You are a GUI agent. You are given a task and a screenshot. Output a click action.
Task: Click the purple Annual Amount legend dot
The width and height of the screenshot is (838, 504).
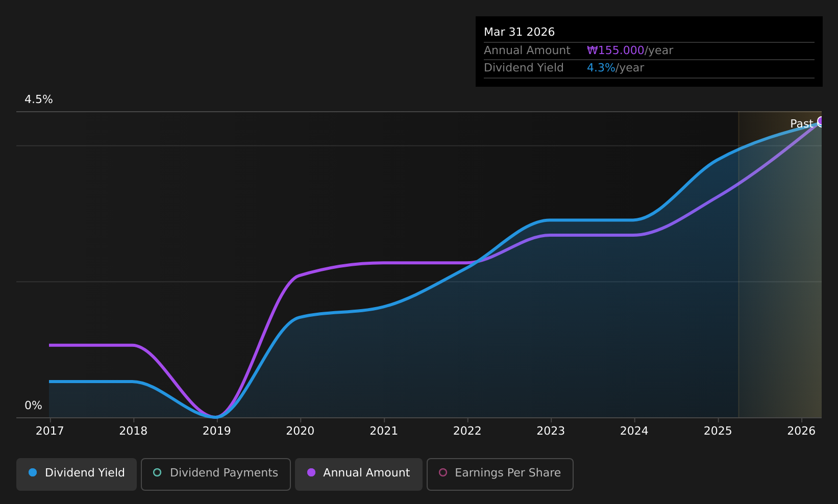click(x=311, y=472)
